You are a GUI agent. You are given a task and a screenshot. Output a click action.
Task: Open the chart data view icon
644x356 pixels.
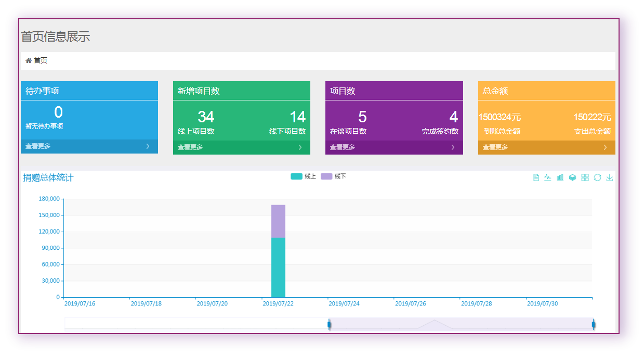coord(536,177)
